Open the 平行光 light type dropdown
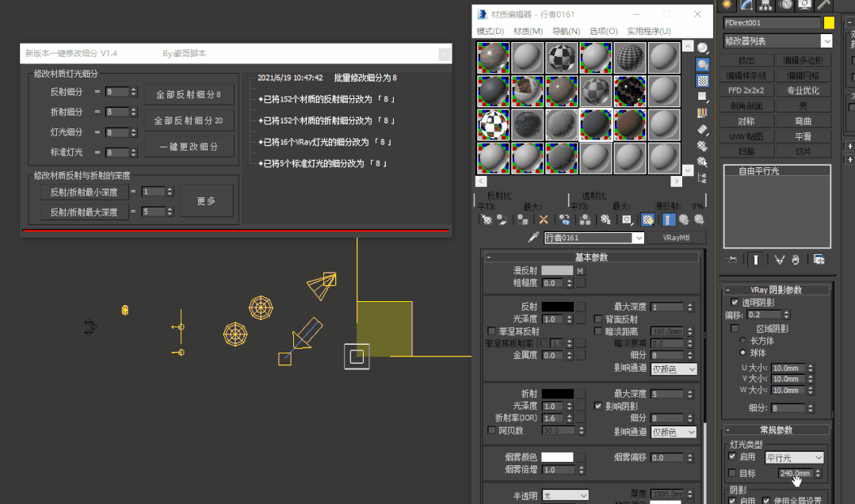The image size is (855, 504). 794,458
